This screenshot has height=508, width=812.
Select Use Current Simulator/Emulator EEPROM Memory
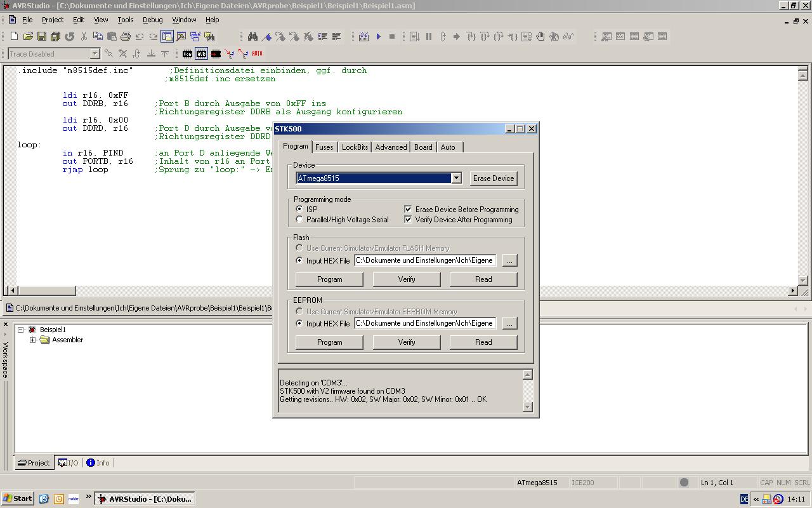tap(299, 311)
